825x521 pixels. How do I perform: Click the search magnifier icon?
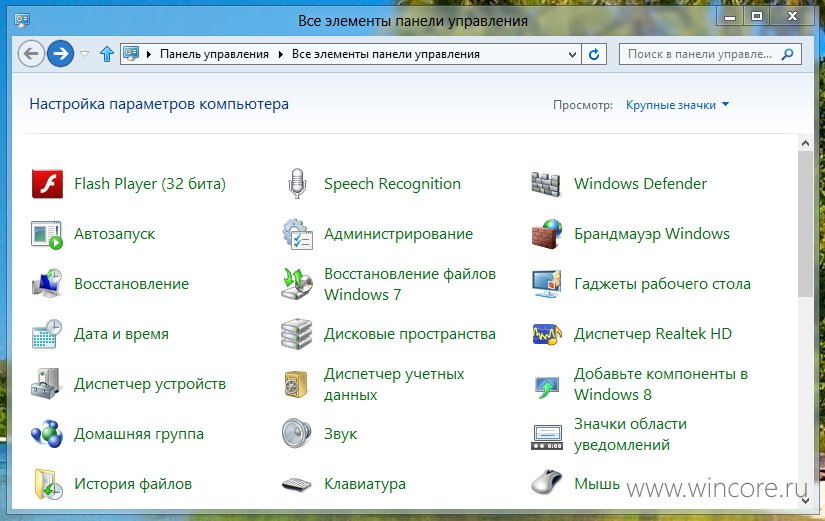(x=788, y=54)
